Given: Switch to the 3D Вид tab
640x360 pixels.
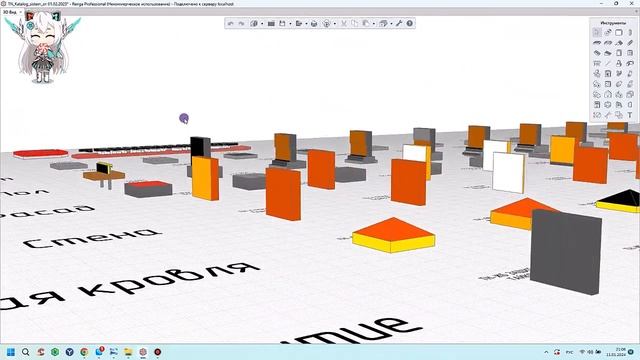Looking at the screenshot, I should 9,12.
